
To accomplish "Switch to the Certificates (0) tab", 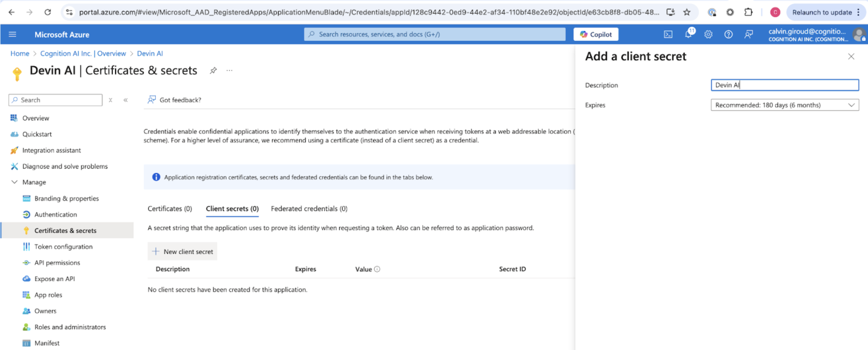I will pos(170,208).
